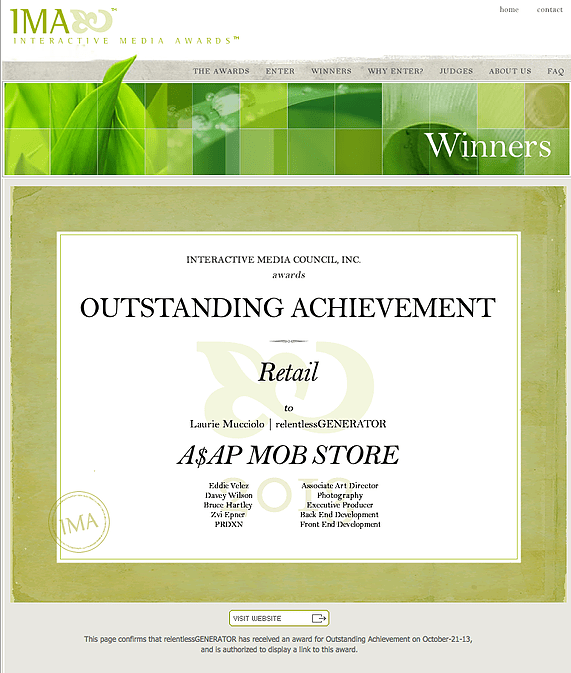
Task: Open the FAQ menu item
Action: pyautogui.click(x=556, y=71)
